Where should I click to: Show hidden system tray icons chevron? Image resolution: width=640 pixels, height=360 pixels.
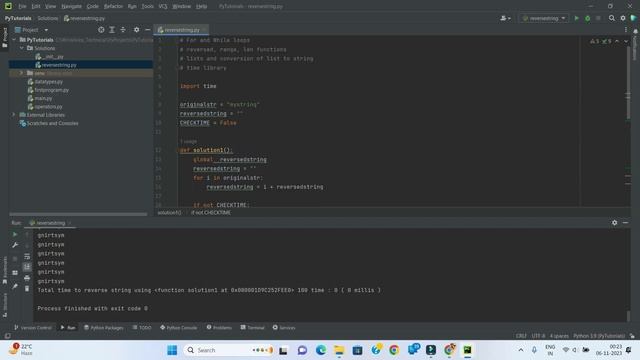tap(521, 350)
